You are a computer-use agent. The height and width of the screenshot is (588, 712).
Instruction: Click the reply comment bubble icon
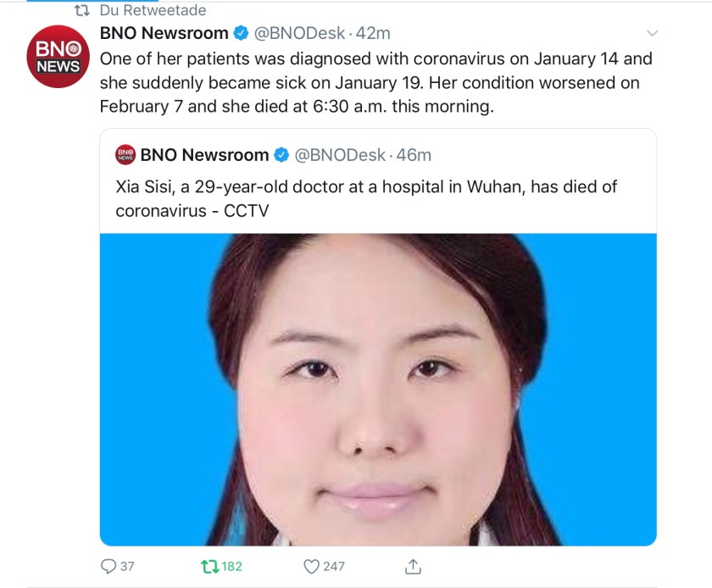coord(108,566)
